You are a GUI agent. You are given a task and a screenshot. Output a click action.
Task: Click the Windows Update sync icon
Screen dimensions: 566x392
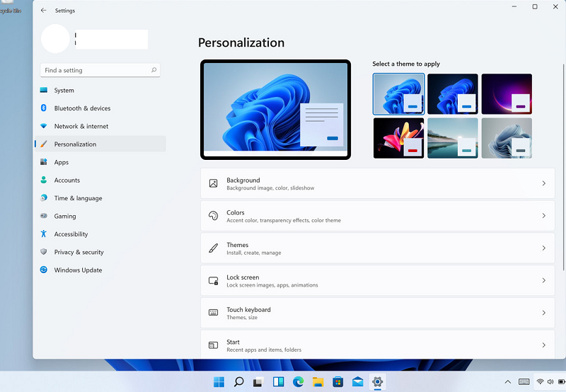[44, 270]
